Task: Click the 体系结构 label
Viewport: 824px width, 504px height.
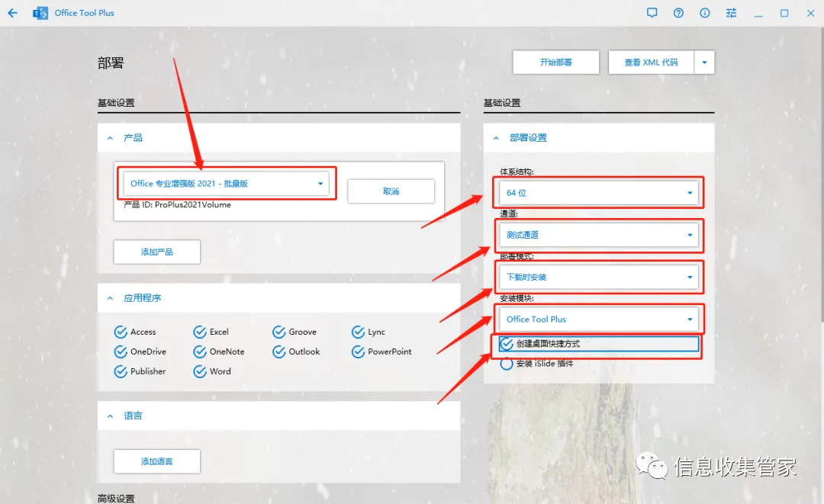Action: coord(517,172)
